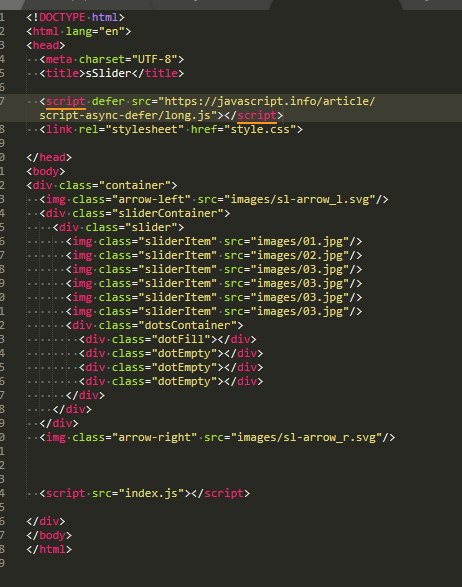Click the "style.css" href value
The width and height of the screenshot is (462, 587).
(x=260, y=129)
